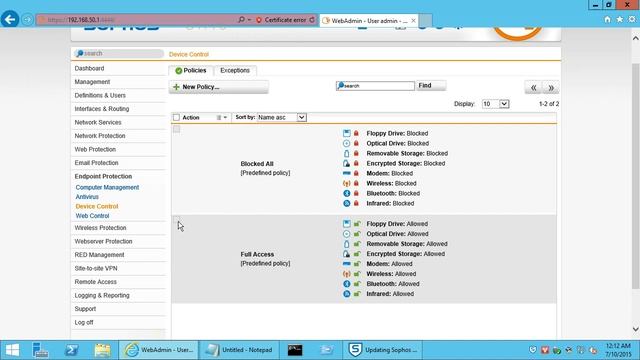The image size is (640, 360).
Task: Click the Optical Drive icon in Blocked All
Action: (347, 143)
